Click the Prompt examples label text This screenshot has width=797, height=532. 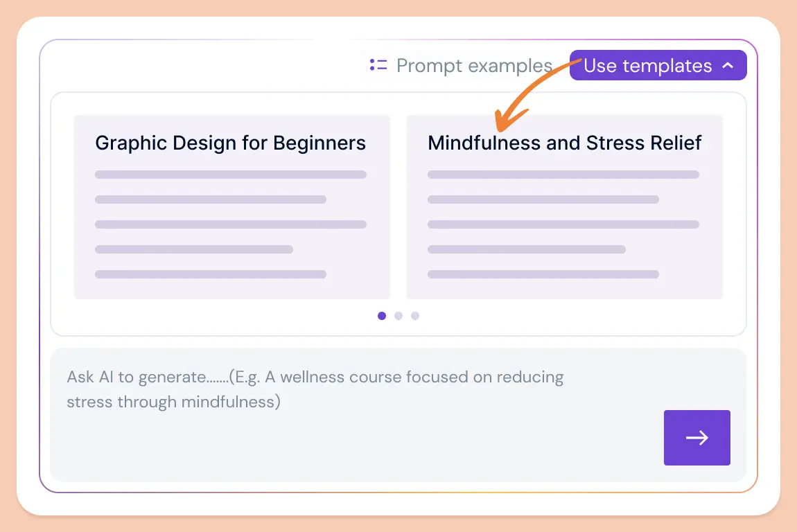[474, 66]
